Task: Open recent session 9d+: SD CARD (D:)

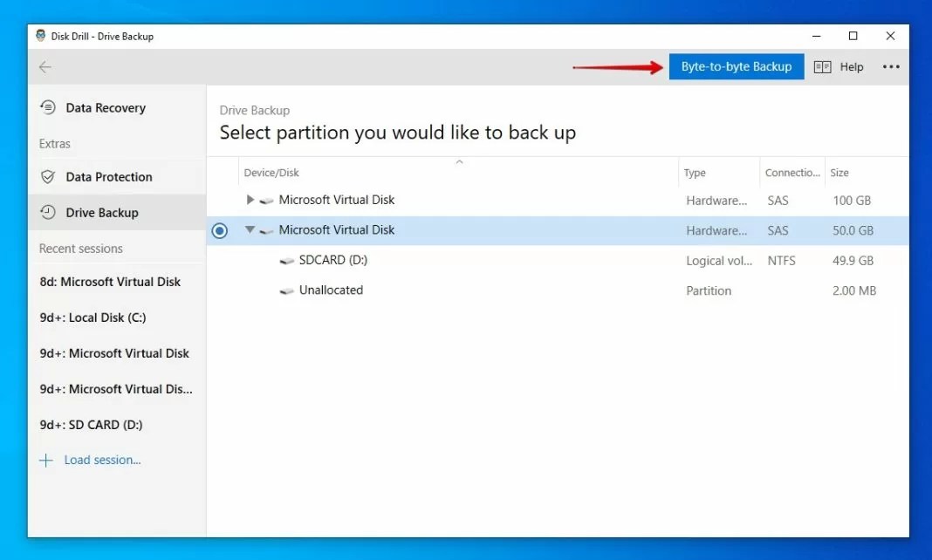Action: coord(91,425)
